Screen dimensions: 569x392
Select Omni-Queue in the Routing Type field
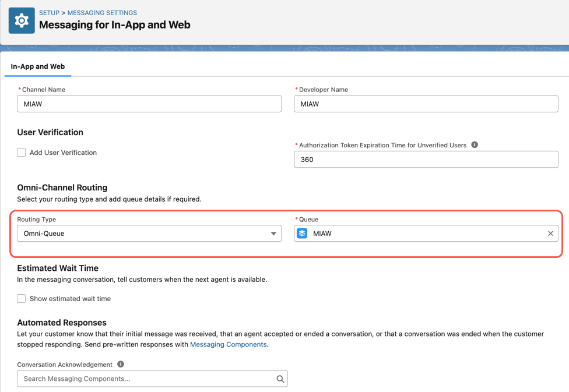(149, 233)
